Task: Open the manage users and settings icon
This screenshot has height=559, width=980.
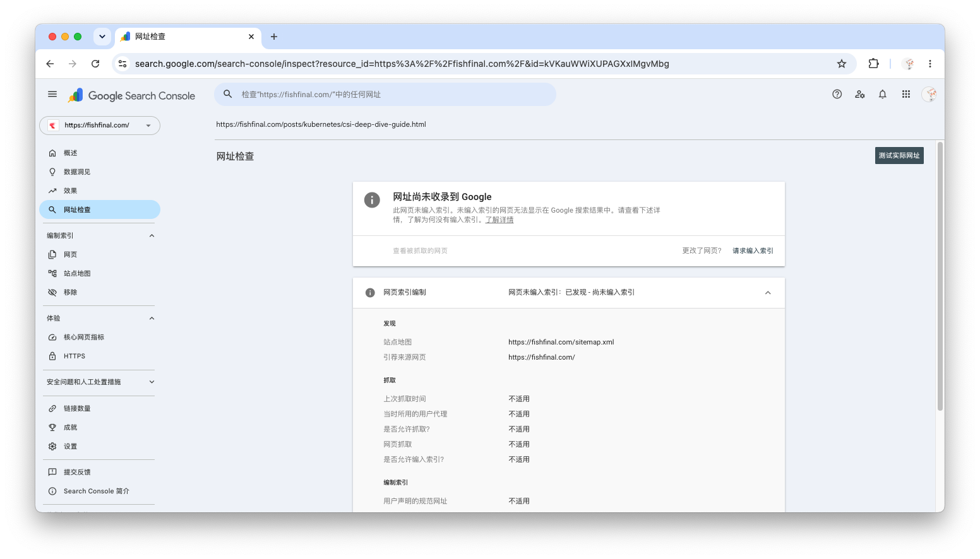Action: 859,95
